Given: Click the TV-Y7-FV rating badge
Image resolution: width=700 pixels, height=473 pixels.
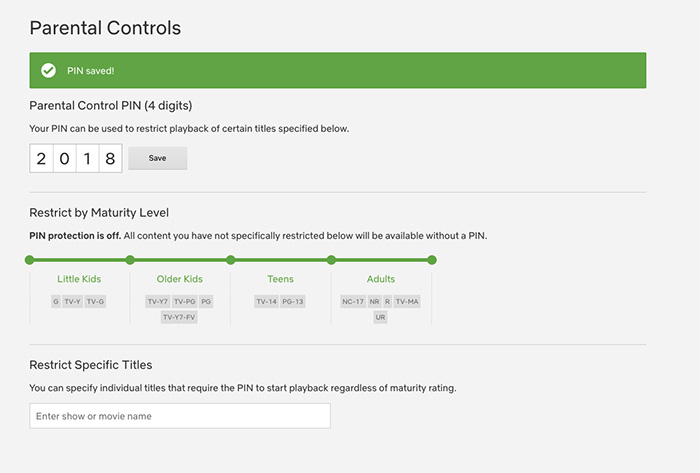Looking at the screenshot, I should point(180,317).
